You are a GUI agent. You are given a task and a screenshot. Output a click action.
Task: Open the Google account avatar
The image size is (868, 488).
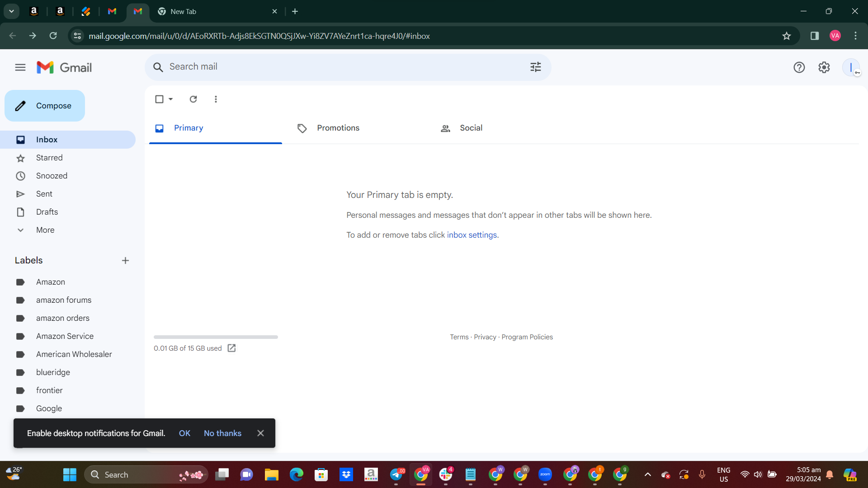click(851, 67)
